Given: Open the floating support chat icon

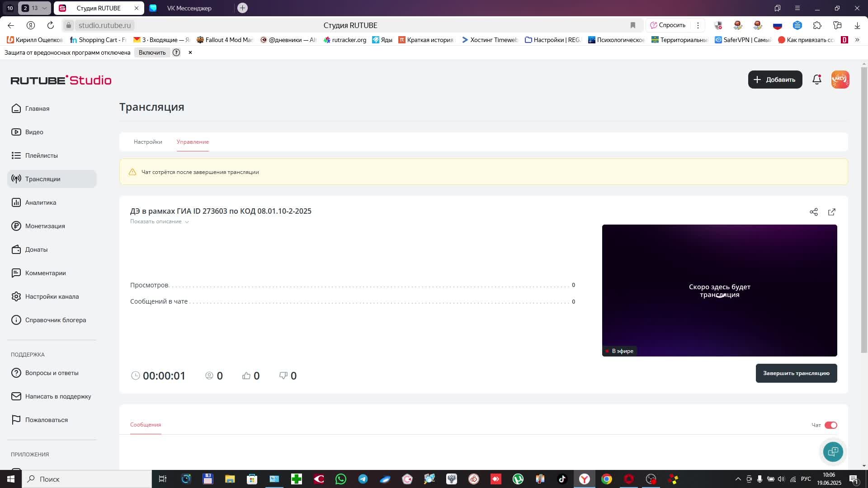Looking at the screenshot, I should tap(833, 451).
